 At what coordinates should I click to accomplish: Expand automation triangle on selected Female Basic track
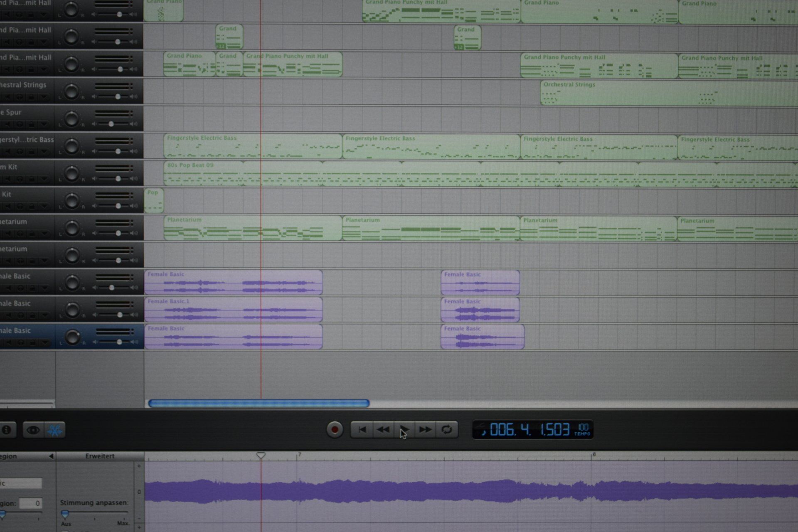pos(44,343)
